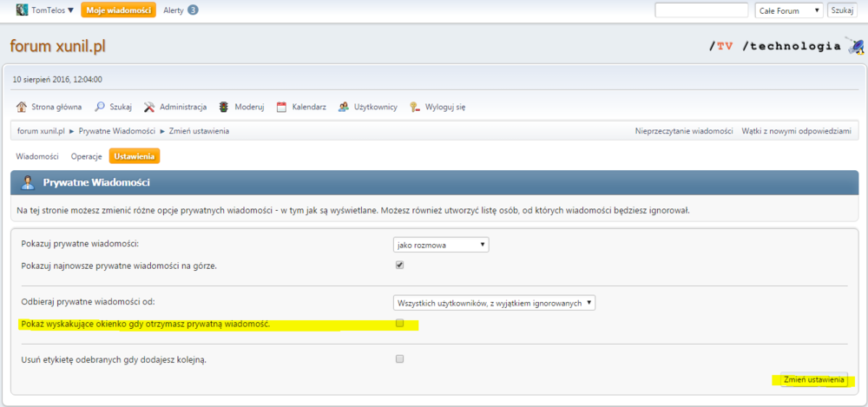Screen dimensions: 868x407
Task: Open Nieprzeczytanie wiadomości link
Action: (x=684, y=131)
